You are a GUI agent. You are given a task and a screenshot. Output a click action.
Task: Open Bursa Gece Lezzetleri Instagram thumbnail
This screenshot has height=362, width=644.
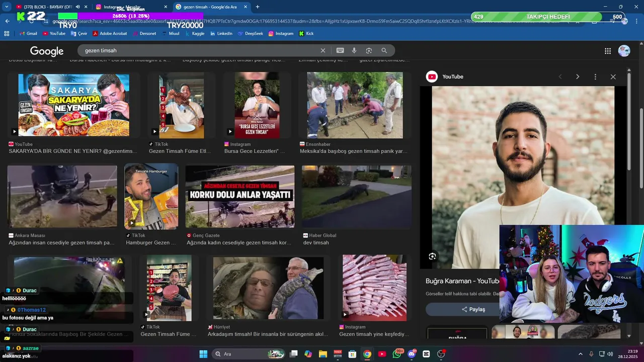click(x=257, y=105)
